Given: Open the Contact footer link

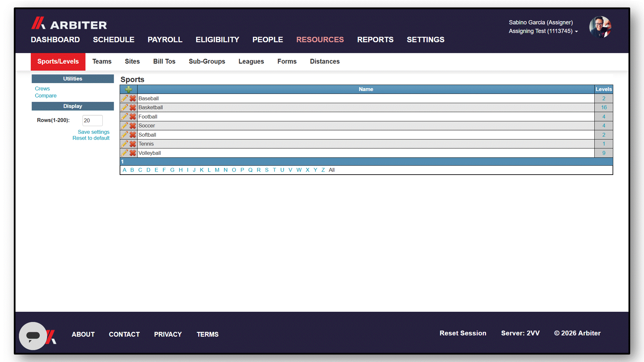Looking at the screenshot, I should click(124, 335).
